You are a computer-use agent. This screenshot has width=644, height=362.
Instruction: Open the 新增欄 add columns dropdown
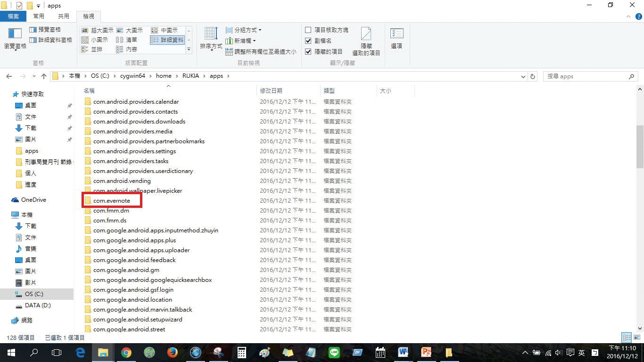pyautogui.click(x=240, y=41)
